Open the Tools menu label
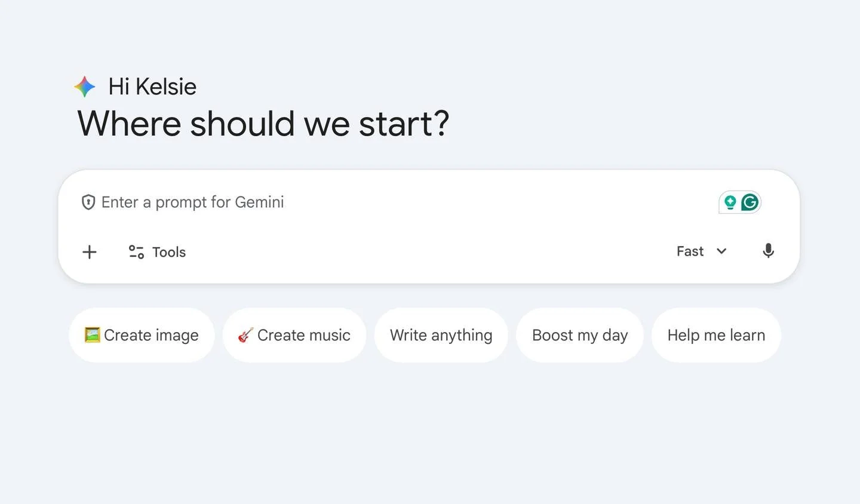 (169, 252)
